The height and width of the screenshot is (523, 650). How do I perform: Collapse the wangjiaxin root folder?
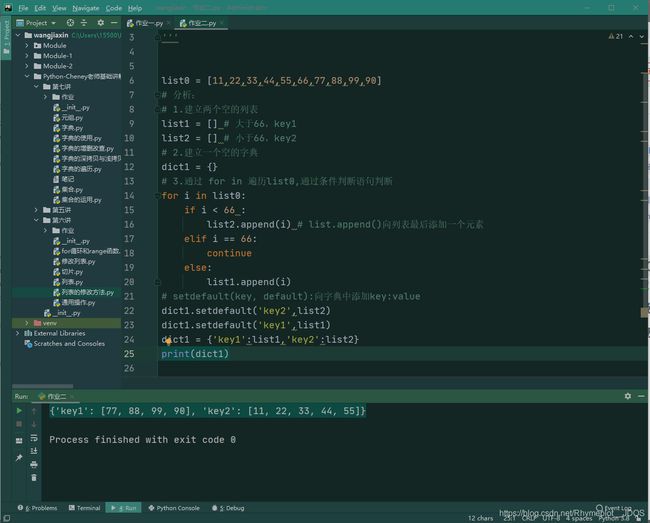[18, 35]
